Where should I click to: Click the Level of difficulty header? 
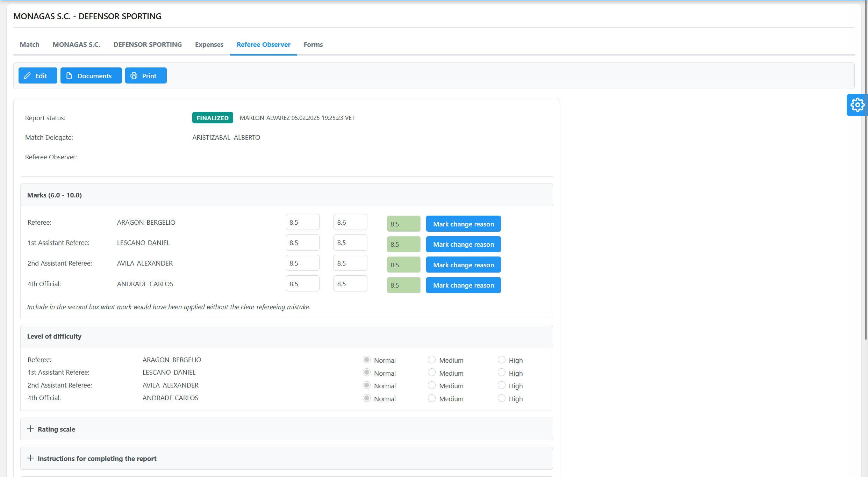click(x=54, y=336)
